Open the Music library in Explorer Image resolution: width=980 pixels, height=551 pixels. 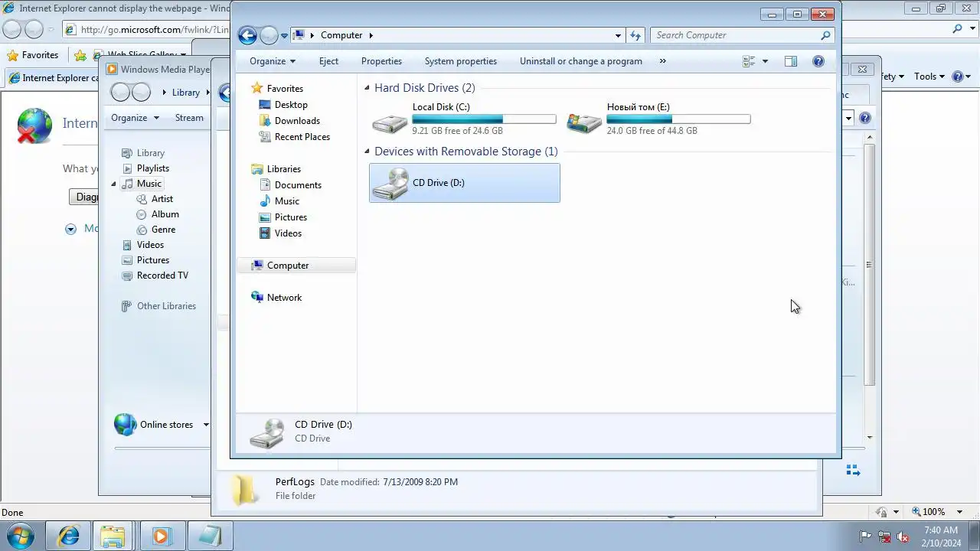[286, 201]
